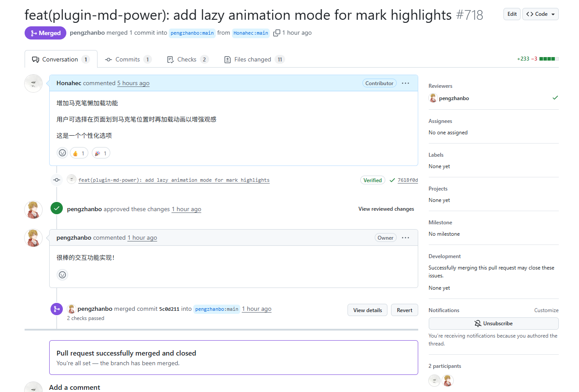Switch to the Commits tab
The width and height of the screenshot is (579, 392).
[x=128, y=59]
